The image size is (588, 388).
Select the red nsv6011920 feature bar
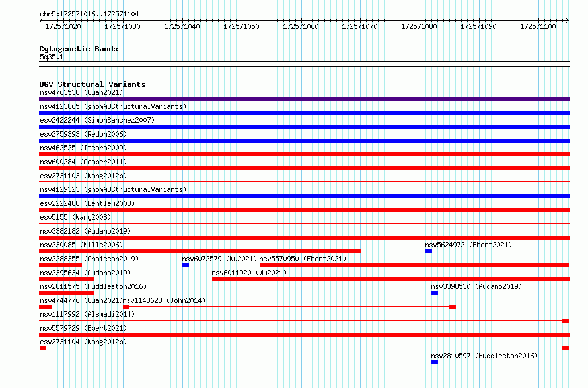(x=390, y=279)
